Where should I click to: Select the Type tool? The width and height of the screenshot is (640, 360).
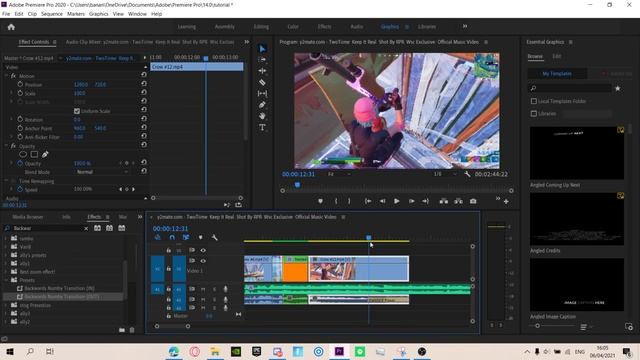point(262,127)
